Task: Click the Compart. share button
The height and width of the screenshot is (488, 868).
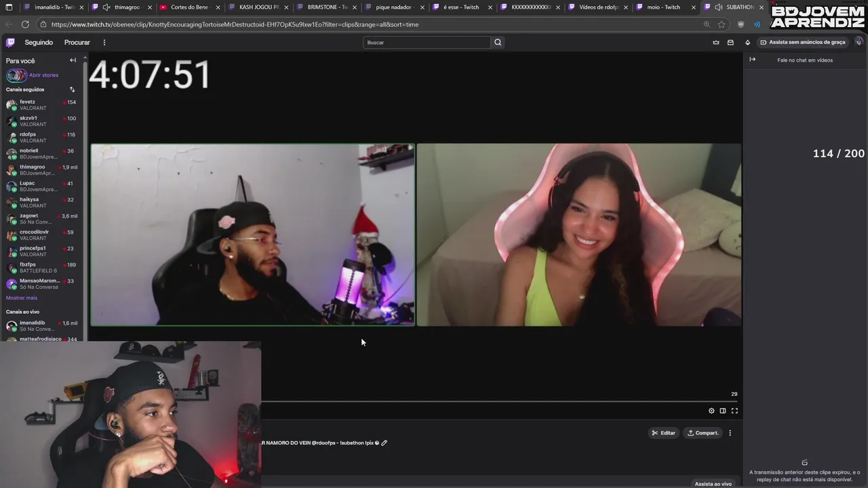Action: (x=703, y=433)
